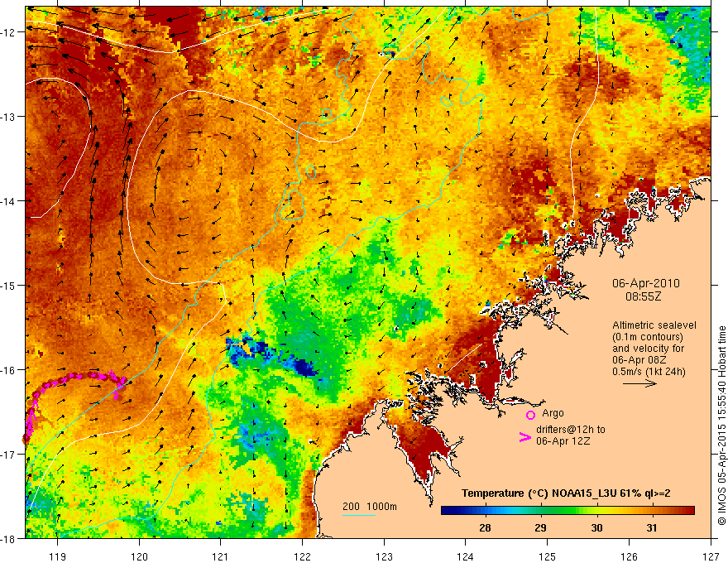The height and width of the screenshot is (563, 728).
Task: Click the latitude axis label -15
Action: click(8, 286)
